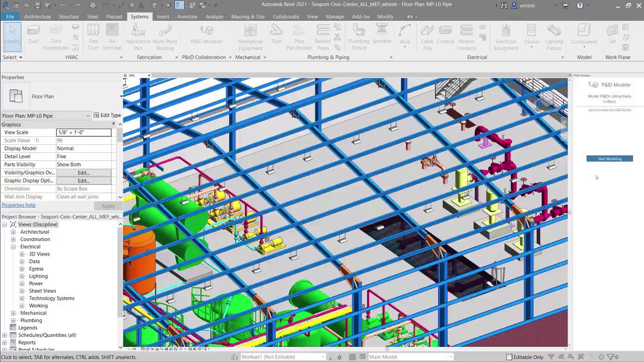Start Multi-Point Routing

click(165, 38)
